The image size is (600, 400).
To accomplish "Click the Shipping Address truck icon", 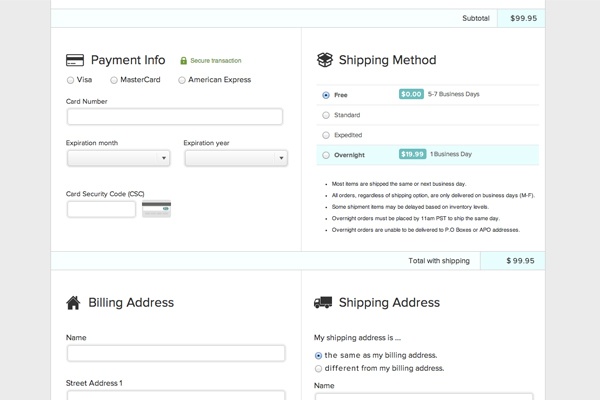I will coord(323,302).
